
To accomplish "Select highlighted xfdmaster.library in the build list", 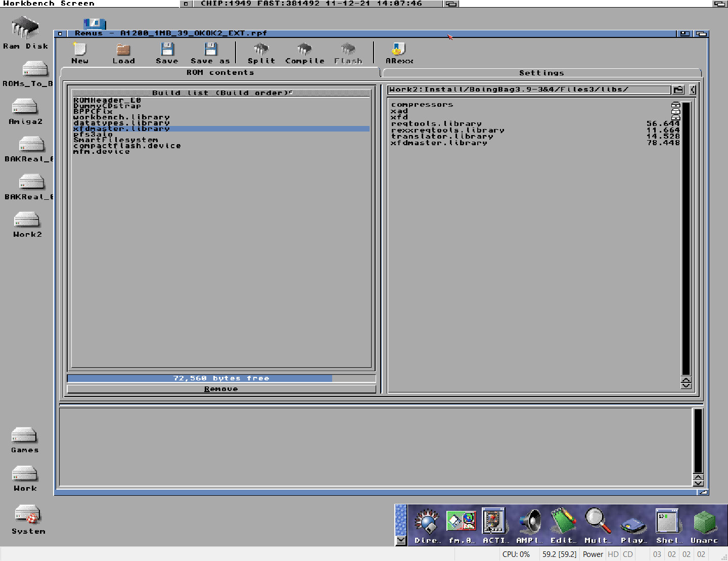I will click(x=221, y=128).
